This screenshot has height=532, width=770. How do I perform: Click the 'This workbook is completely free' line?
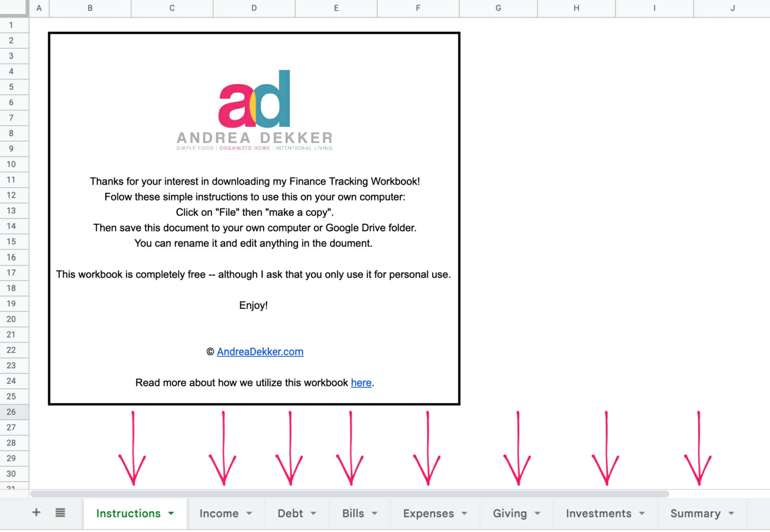254,274
